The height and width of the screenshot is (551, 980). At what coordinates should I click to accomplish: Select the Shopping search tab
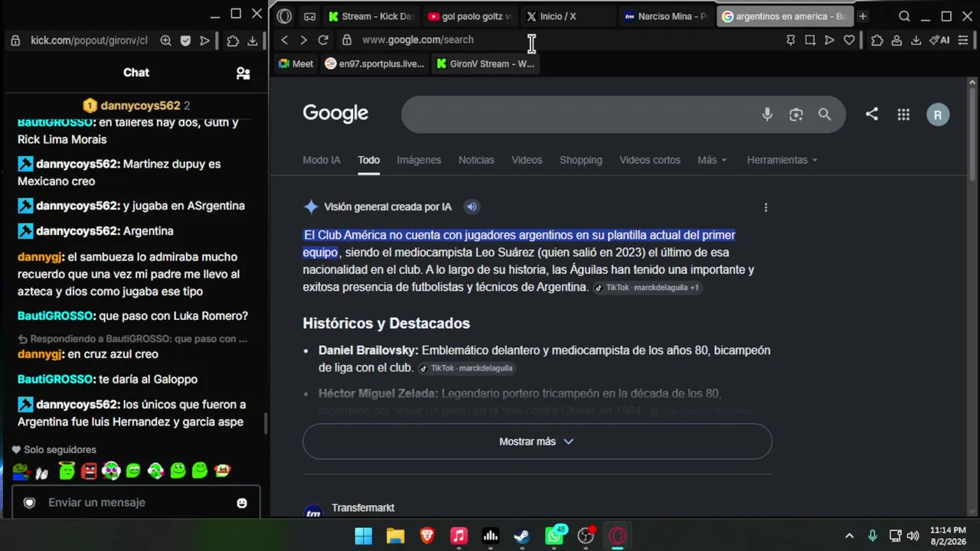(580, 160)
